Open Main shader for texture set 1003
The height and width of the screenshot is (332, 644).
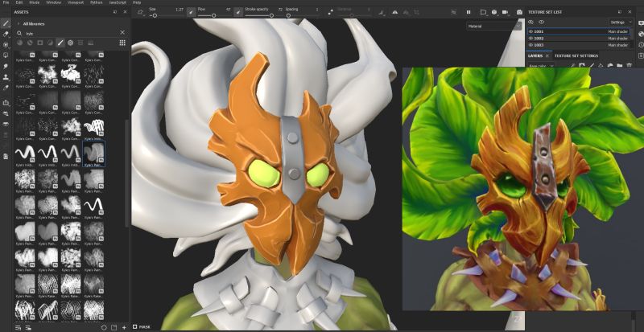(617, 45)
